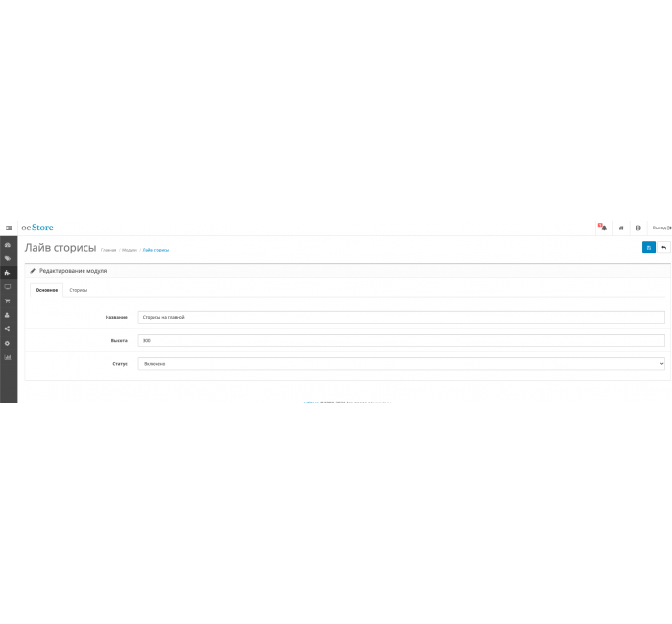Open the Sales cart sidebar icon

[8, 300]
